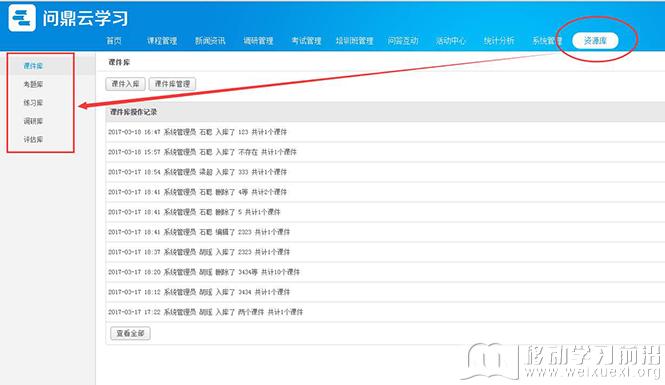Open the 统计分析 menu
Image resolution: width=665 pixels, height=385 pixels.
499,41
